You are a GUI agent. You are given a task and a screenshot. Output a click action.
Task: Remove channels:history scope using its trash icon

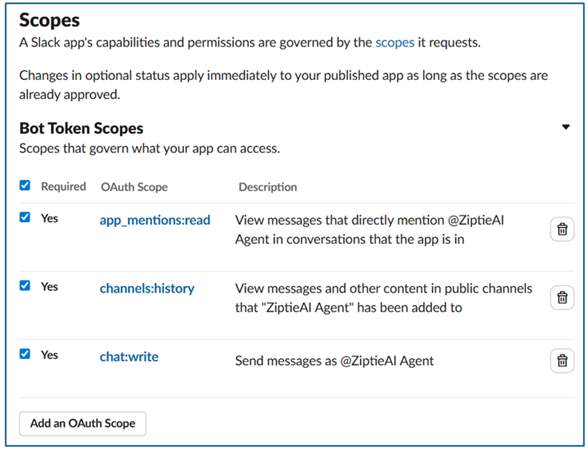(562, 297)
